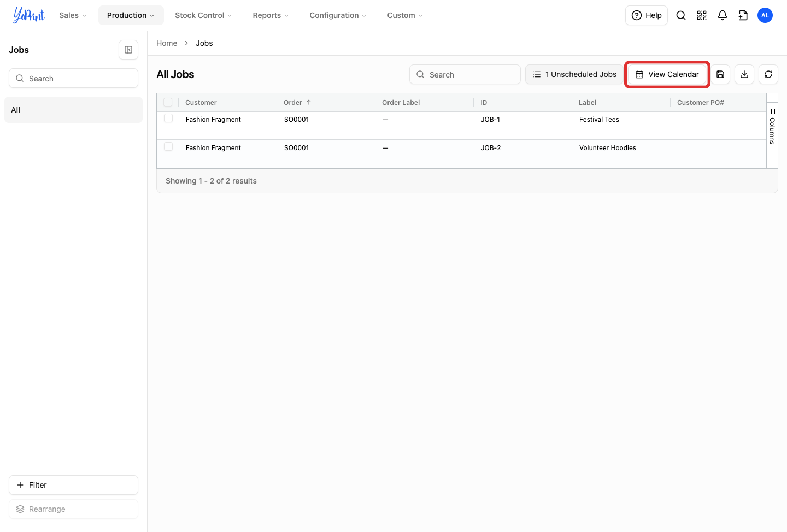Image resolution: width=787 pixels, height=532 pixels.
Task: Focus the All Jobs Search field
Action: [x=465, y=74]
